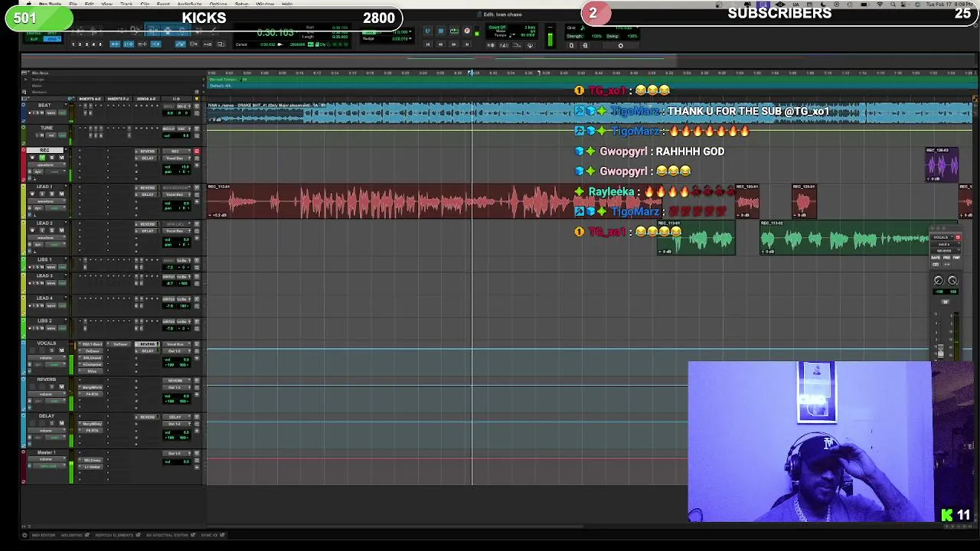This screenshot has height=551, width=980.
Task: Open REC track waveform view selector
Action: [46, 165]
